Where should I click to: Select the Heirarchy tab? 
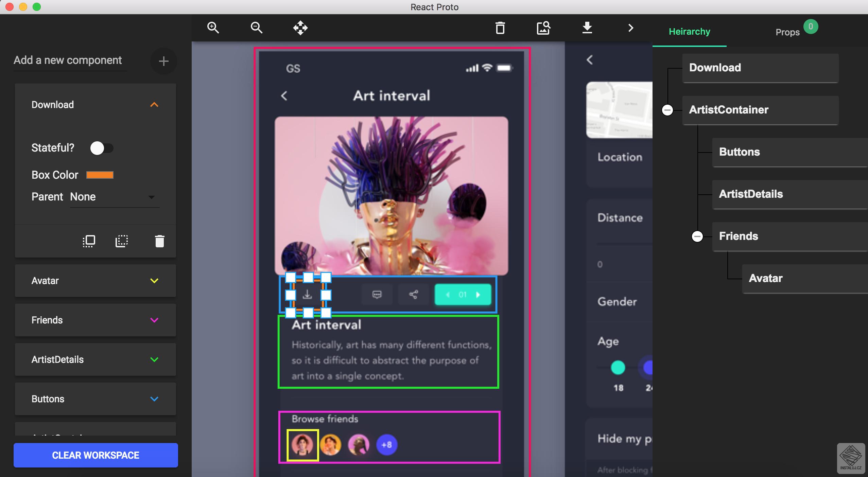(689, 31)
